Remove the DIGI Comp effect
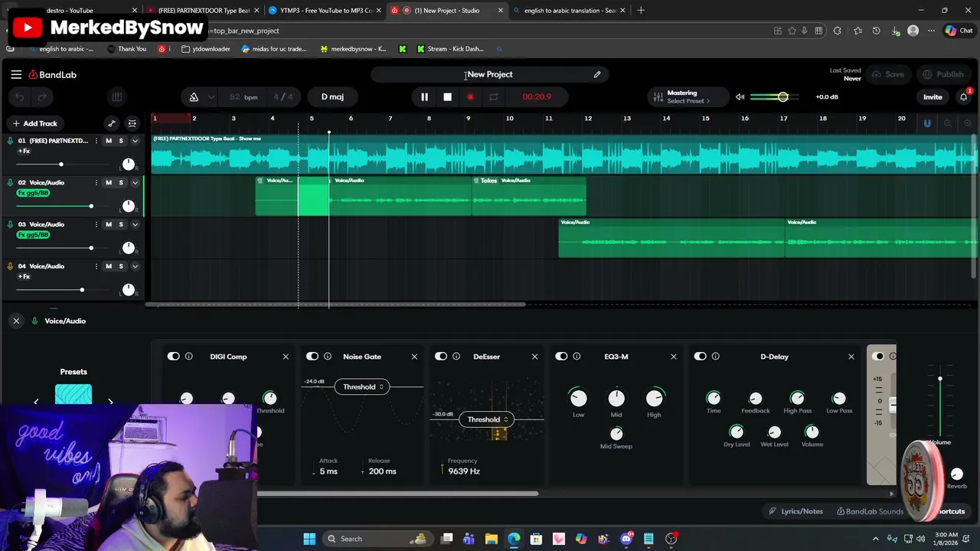 (x=286, y=357)
